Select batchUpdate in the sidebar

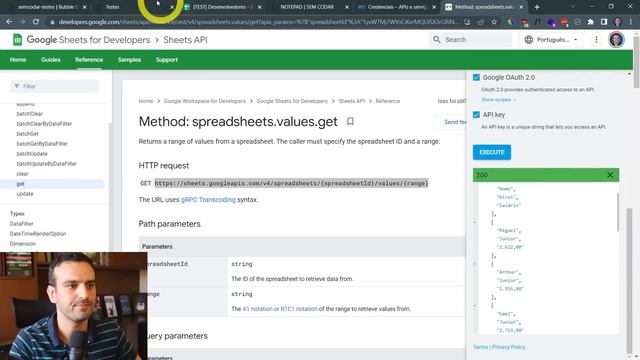coord(32,154)
